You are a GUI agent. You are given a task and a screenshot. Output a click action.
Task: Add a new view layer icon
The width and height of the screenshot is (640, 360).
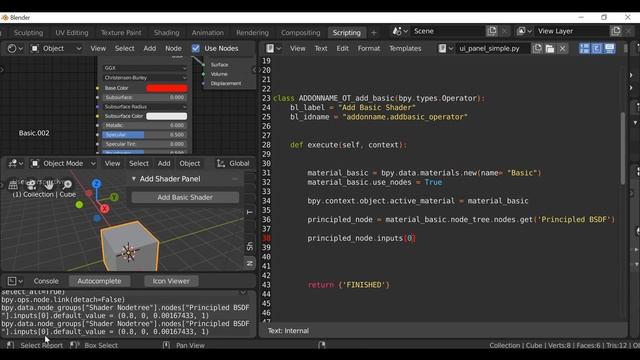[616, 31]
